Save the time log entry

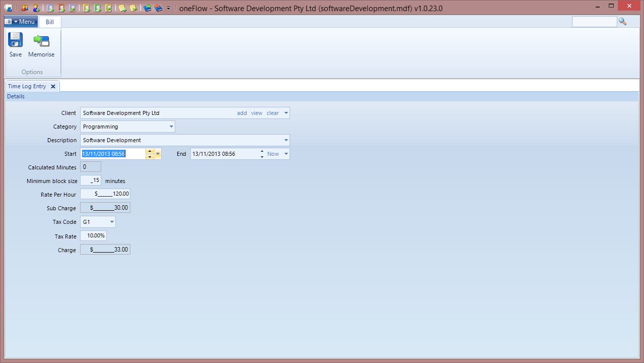point(16,45)
